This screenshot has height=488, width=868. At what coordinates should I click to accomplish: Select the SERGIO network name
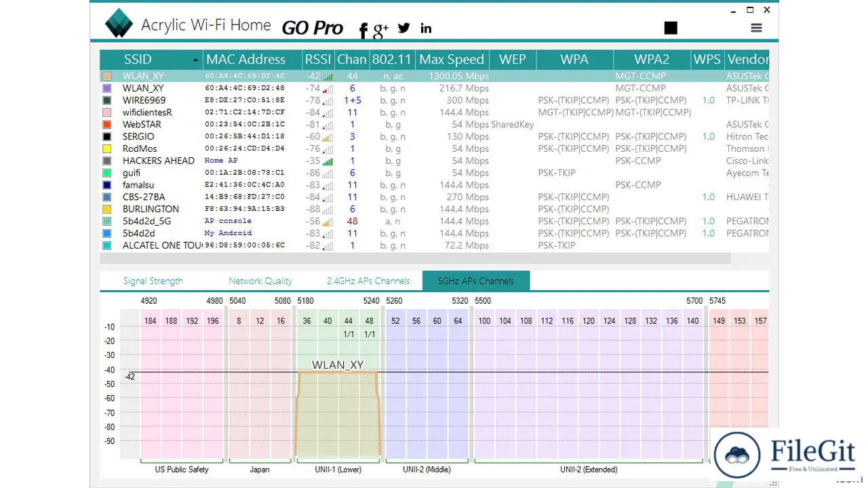[138, 137]
